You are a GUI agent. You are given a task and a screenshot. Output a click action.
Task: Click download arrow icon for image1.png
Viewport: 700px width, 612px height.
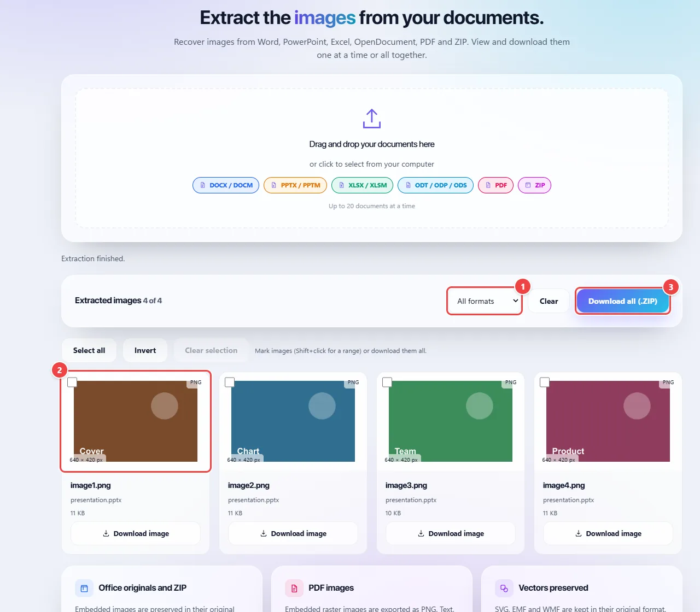(x=106, y=533)
